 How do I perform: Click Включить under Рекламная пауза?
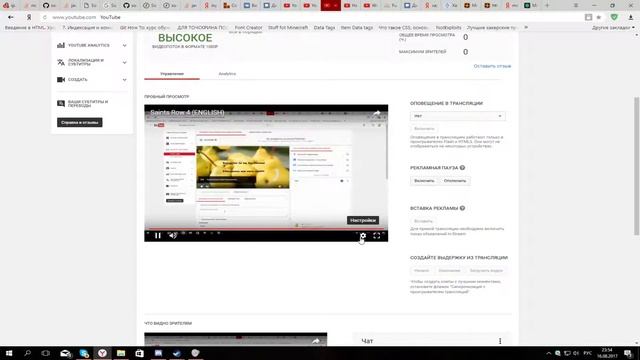[x=424, y=181]
